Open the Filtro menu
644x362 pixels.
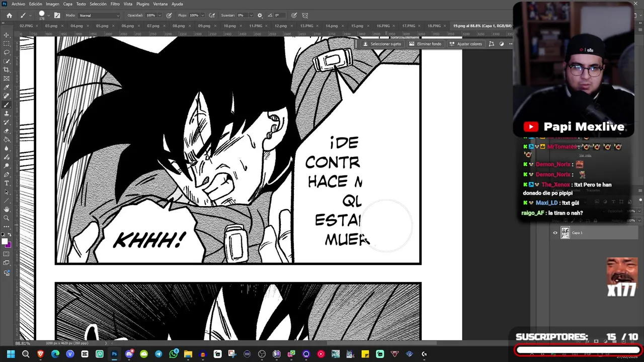115,4
